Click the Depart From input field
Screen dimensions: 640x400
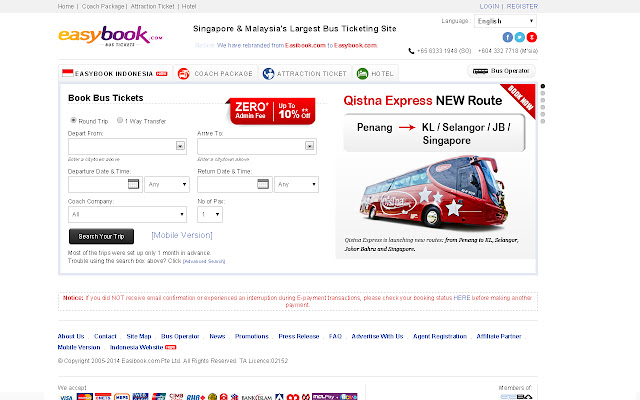(x=127, y=146)
